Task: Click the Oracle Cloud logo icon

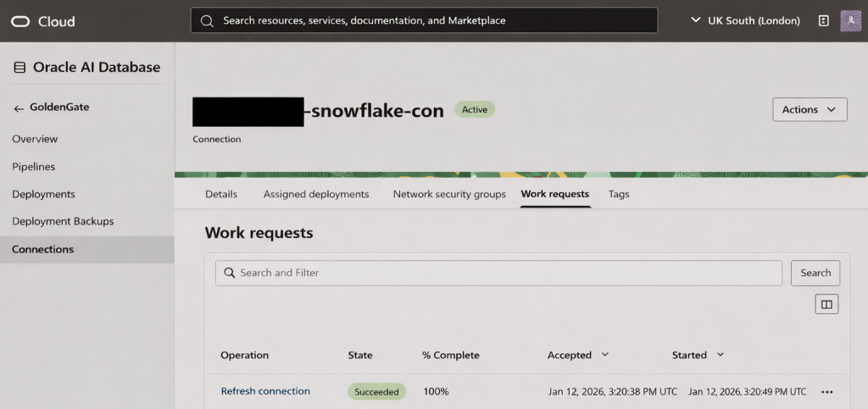Action: pyautogui.click(x=20, y=21)
